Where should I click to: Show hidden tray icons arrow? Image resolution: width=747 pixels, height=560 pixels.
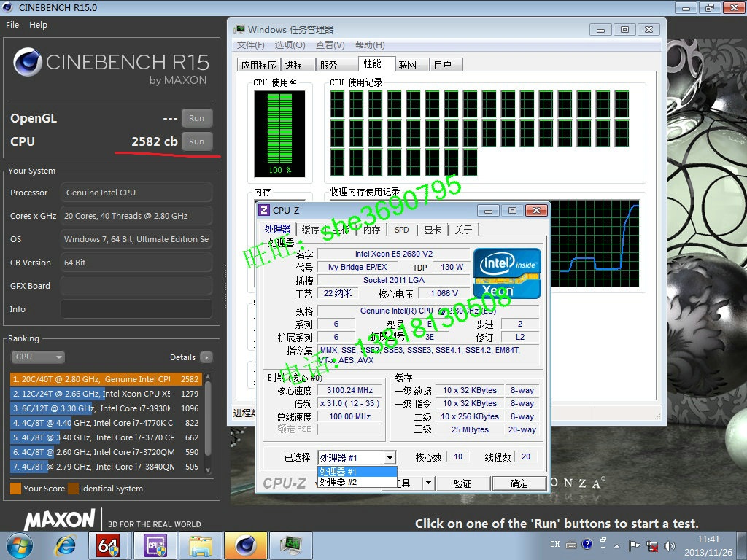point(617,546)
